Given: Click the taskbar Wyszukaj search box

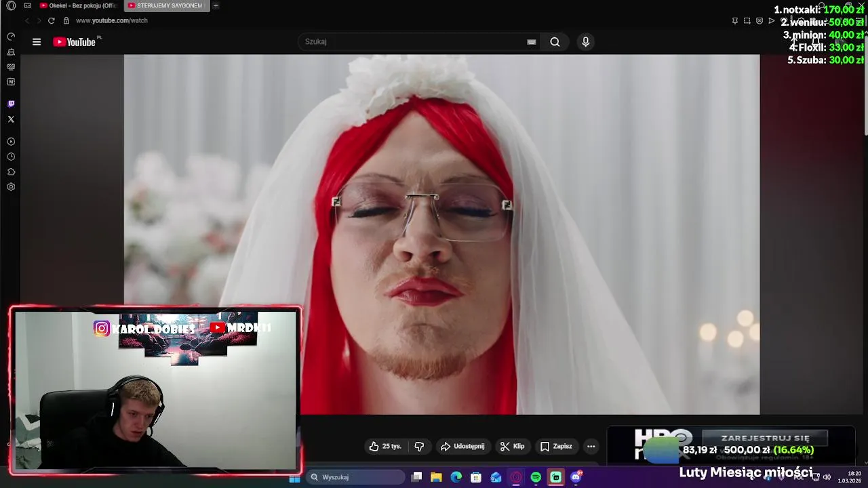Looking at the screenshot, I should coord(355,477).
